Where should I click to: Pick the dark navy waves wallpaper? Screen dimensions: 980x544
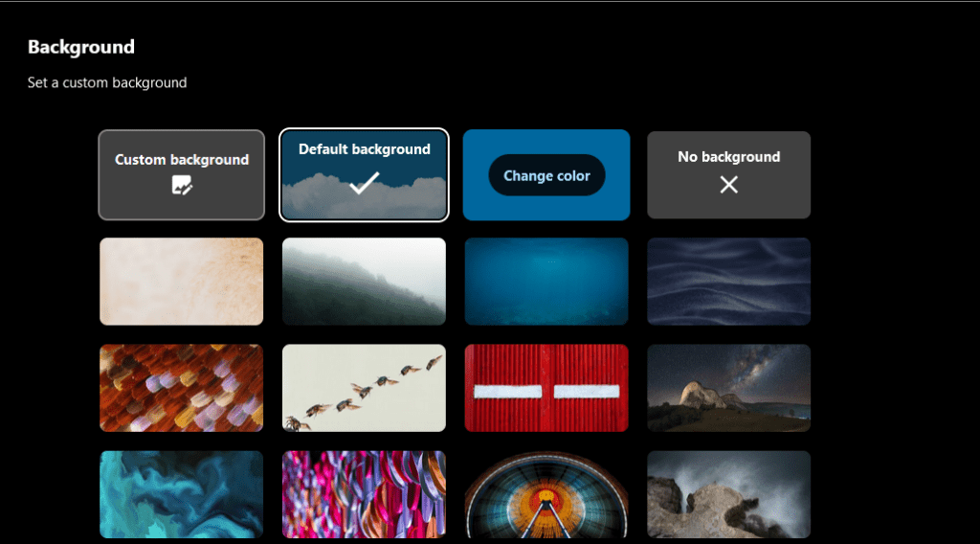tap(728, 282)
